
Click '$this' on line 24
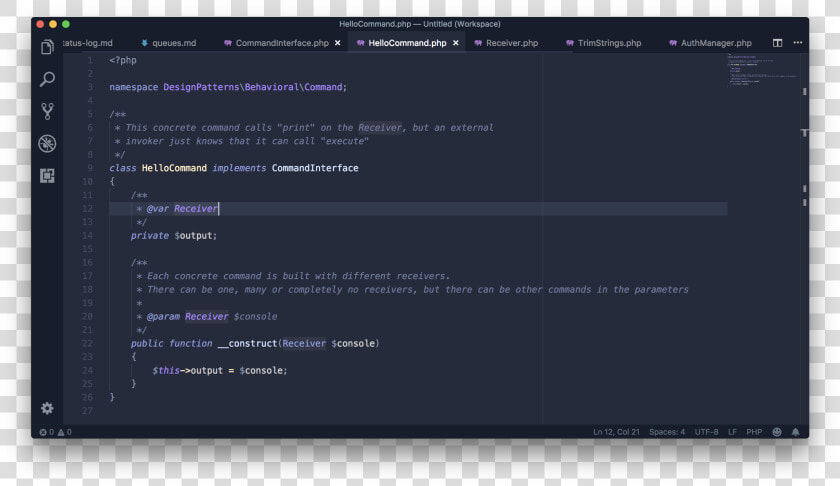(x=166, y=370)
